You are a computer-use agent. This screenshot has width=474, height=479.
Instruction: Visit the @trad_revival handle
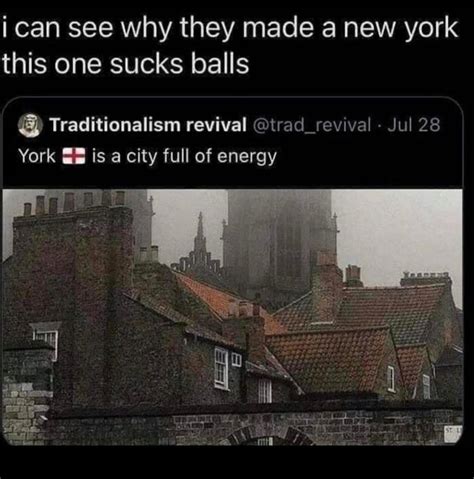pos(312,125)
